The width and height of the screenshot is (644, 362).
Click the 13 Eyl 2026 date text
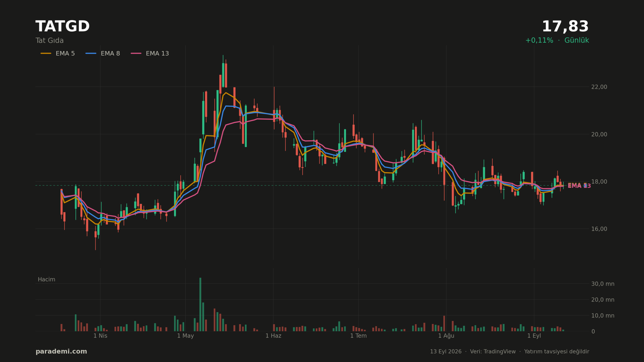[x=446, y=352]
